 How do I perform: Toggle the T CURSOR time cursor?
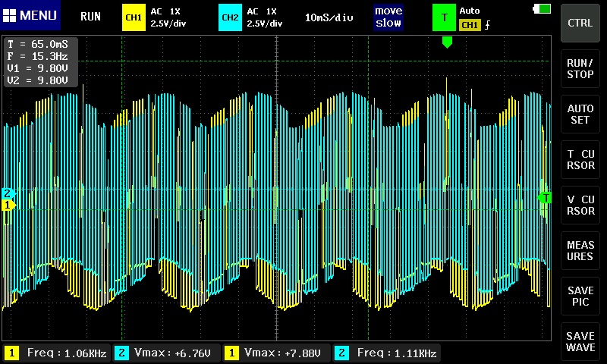click(580, 159)
